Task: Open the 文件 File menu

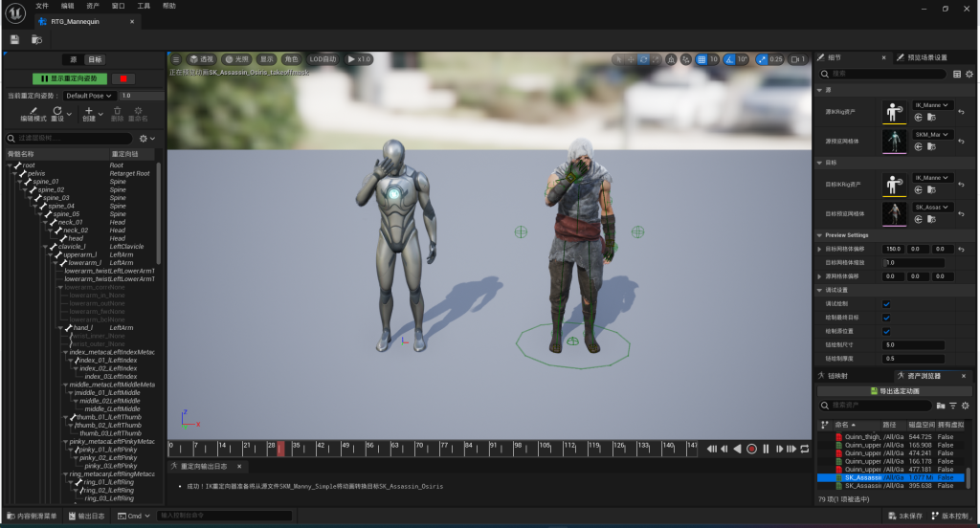Action: pyautogui.click(x=42, y=6)
